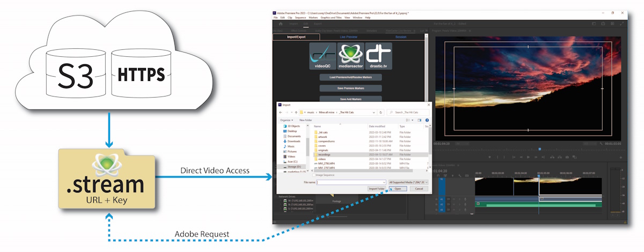Click the Premiere Home icon
The image size is (644, 252).
(x=280, y=24)
